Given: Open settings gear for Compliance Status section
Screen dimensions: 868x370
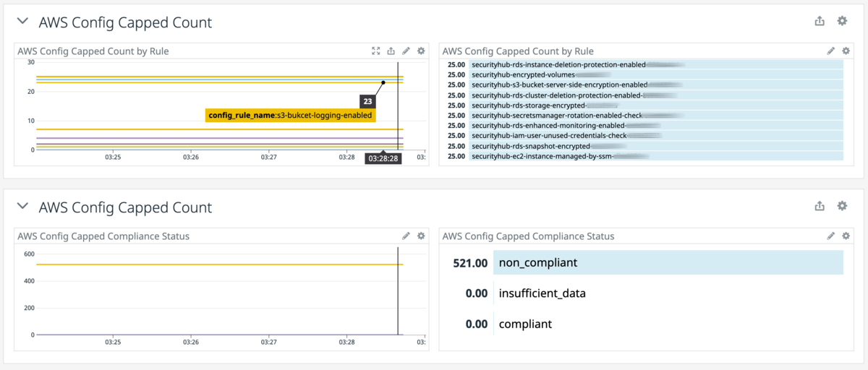Looking at the screenshot, I should [x=842, y=206].
